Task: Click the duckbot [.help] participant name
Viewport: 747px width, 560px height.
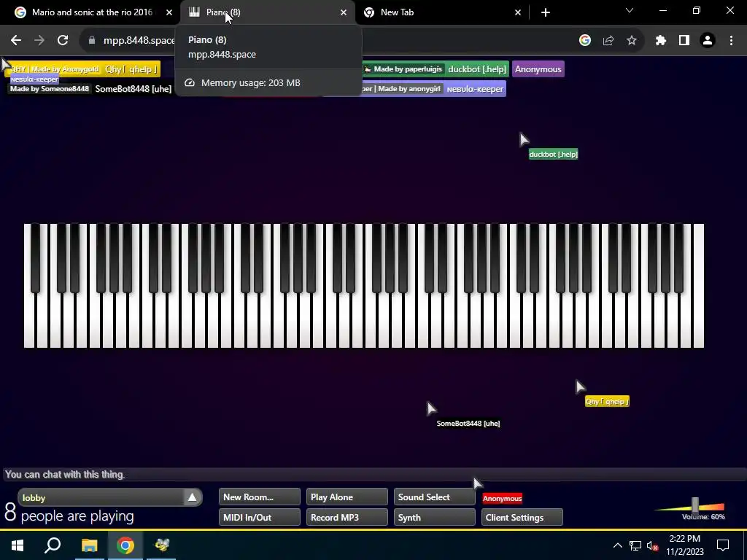Action: point(477,69)
